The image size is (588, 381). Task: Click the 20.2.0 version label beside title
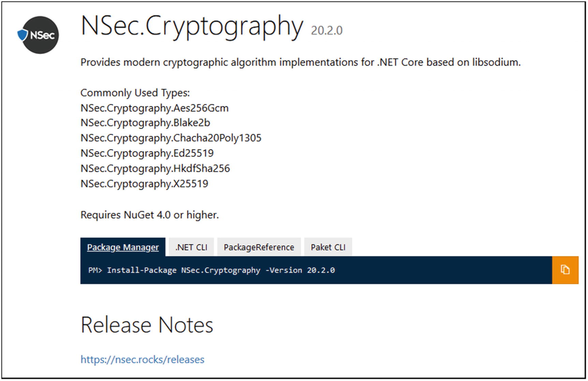(327, 30)
